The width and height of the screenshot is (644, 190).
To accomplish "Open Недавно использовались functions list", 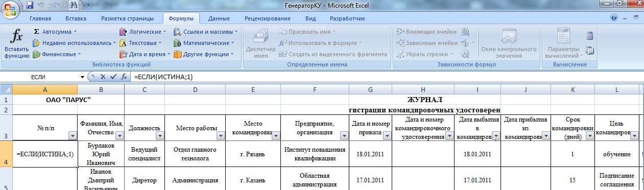I will pos(75,43).
